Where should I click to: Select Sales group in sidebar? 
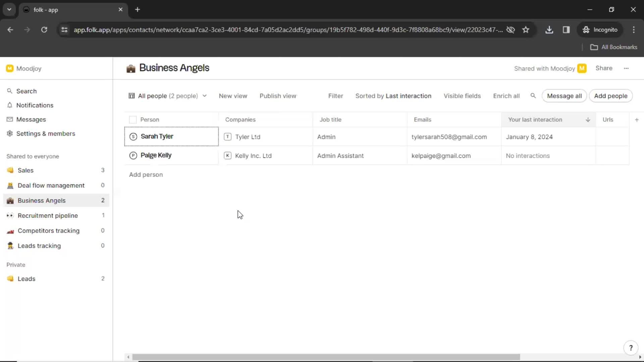click(25, 170)
